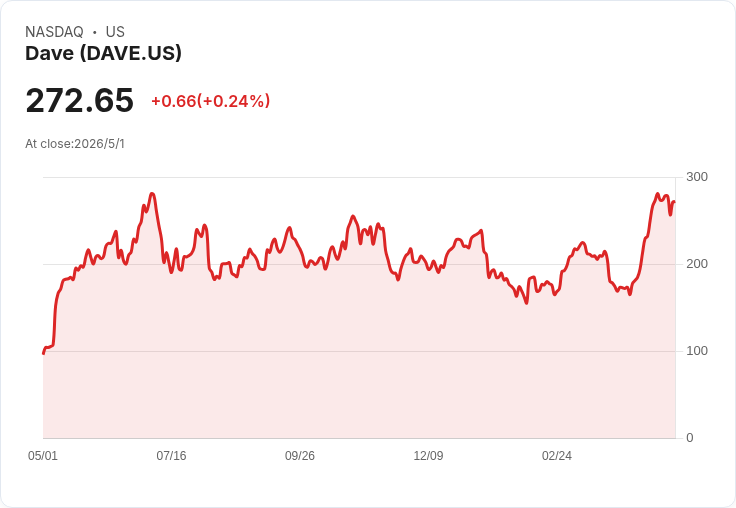Image resolution: width=736 pixels, height=508 pixels.
Task: Click the 100 y-axis value label
Action: pyautogui.click(x=697, y=351)
